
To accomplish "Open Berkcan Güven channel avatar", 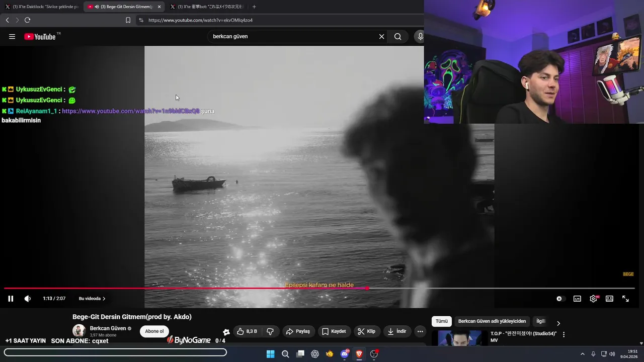I will [79, 330].
